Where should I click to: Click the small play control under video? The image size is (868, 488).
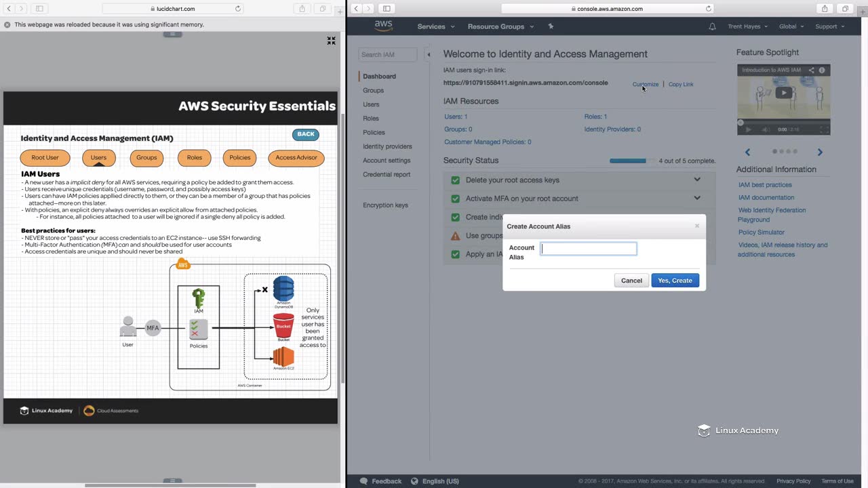[748, 129]
